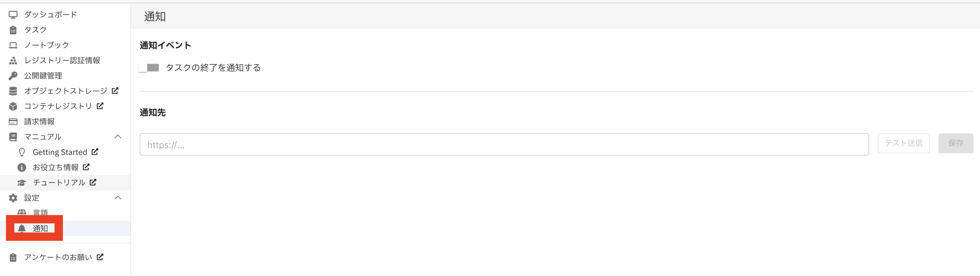Click the notification URL input field
This screenshot has width=980, height=276.
(504, 145)
